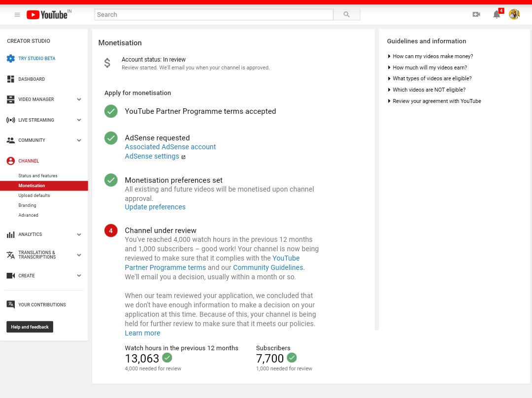This screenshot has height=398, width=532.
Task: Click the Try Studio Beta gear icon
Action: [11, 58]
